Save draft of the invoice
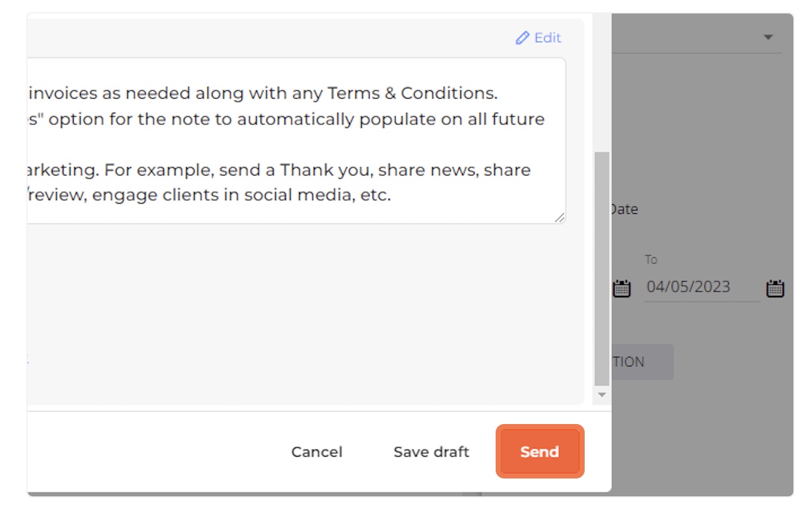 click(431, 452)
